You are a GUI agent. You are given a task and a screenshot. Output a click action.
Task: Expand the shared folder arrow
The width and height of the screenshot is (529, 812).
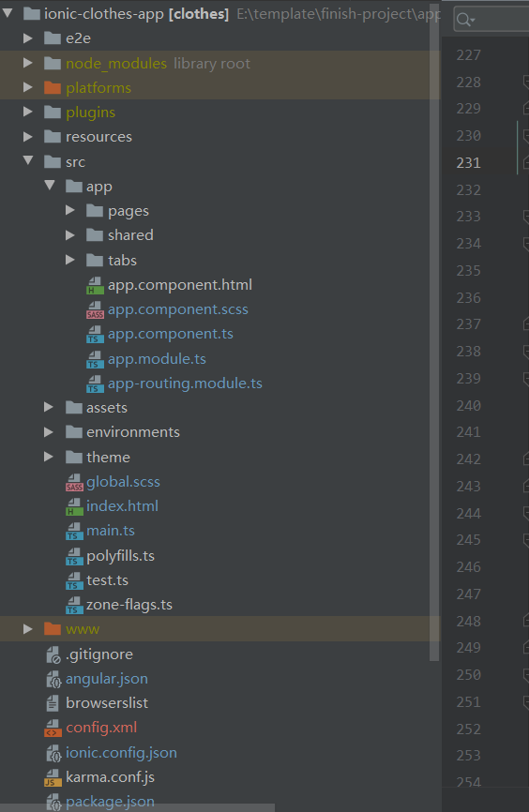tap(70, 234)
